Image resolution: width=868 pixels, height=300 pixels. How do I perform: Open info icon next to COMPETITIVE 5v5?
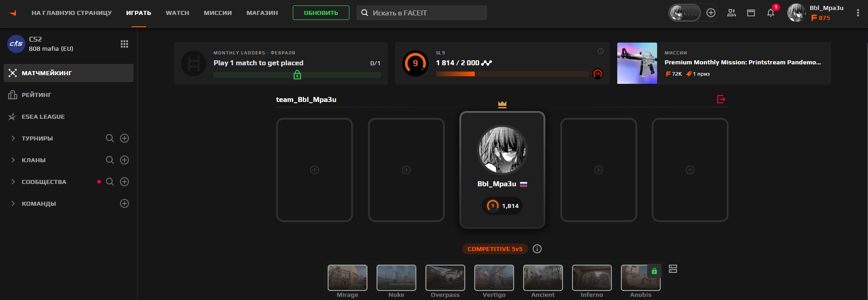(x=537, y=249)
